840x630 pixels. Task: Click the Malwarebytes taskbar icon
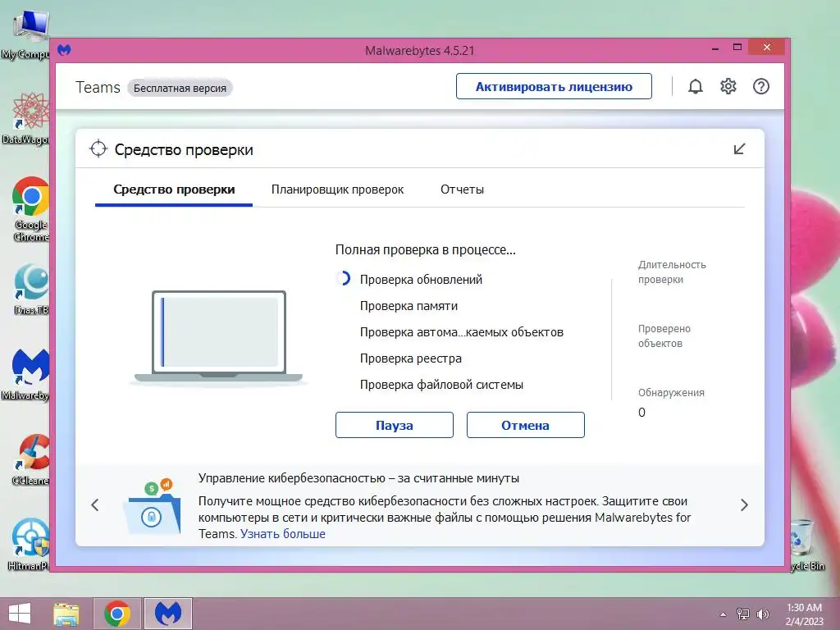click(168, 614)
